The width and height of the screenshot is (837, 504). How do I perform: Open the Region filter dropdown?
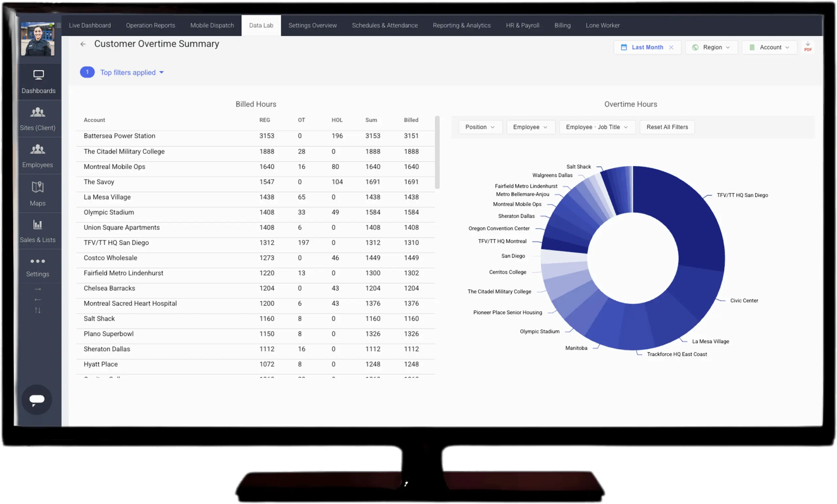[x=711, y=47]
